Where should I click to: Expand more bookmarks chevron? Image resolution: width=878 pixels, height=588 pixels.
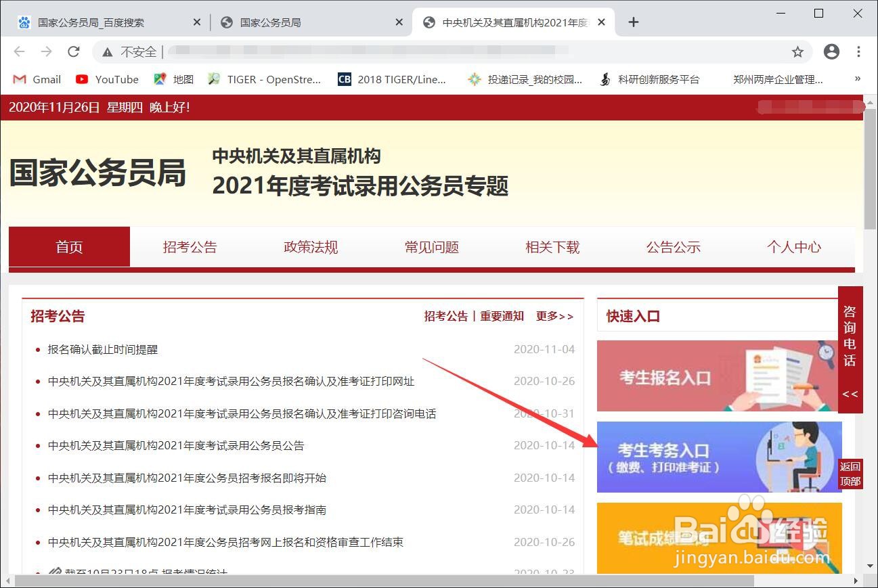point(858,78)
